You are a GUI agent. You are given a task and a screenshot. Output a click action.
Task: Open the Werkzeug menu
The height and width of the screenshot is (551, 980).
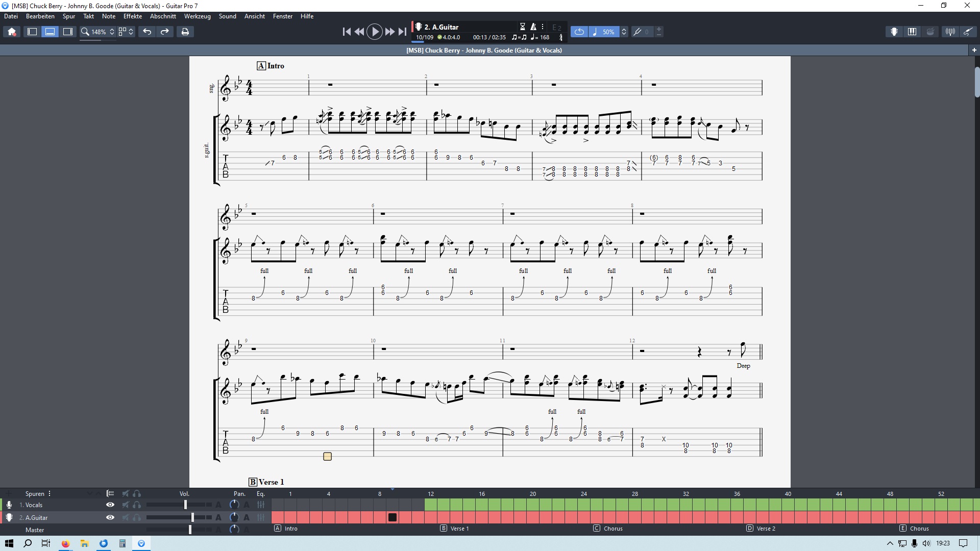[x=197, y=16]
